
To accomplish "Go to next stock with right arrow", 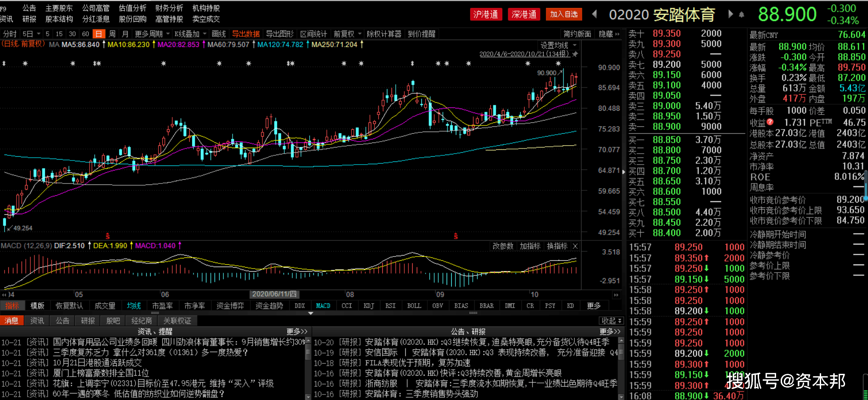I will click(x=731, y=14).
